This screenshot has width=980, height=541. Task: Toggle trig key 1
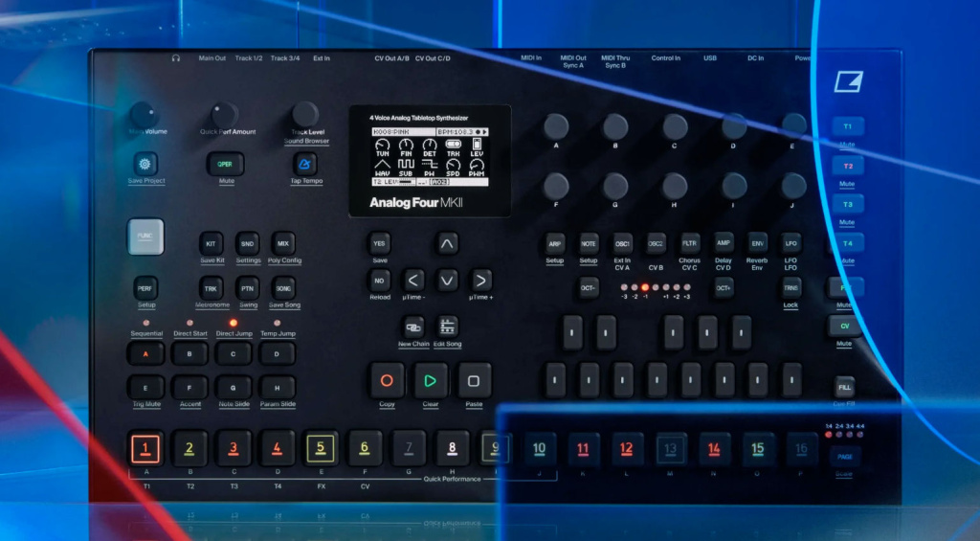145,448
